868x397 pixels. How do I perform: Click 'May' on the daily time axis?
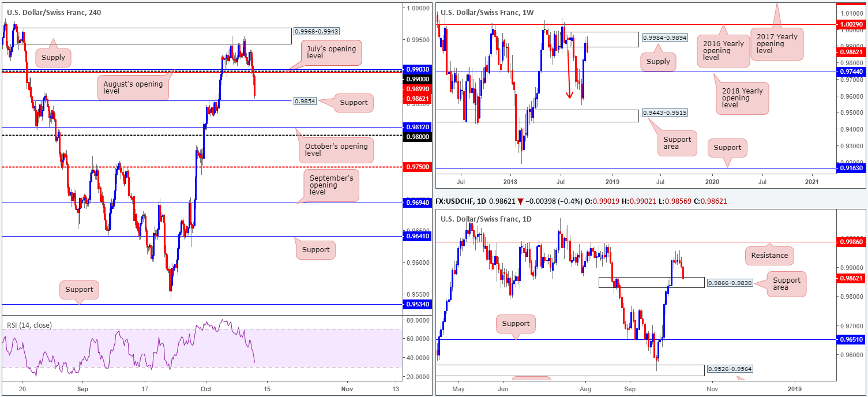[x=459, y=389]
